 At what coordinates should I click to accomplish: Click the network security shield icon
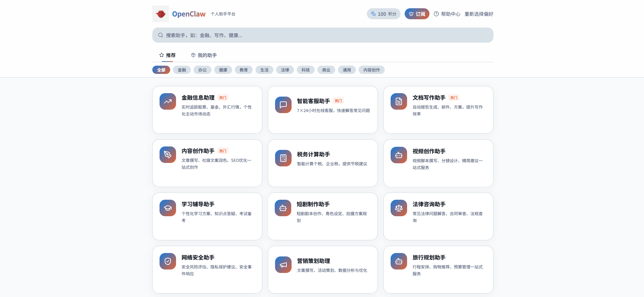(168, 261)
